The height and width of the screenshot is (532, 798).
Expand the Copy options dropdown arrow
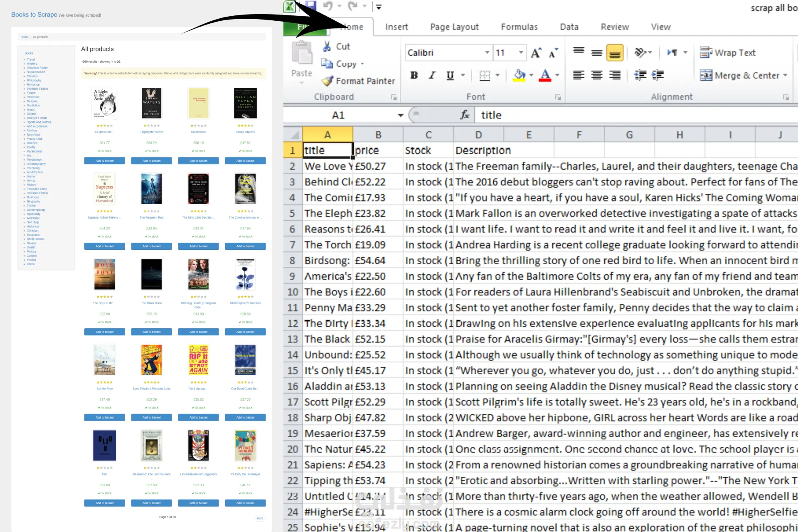(362, 64)
